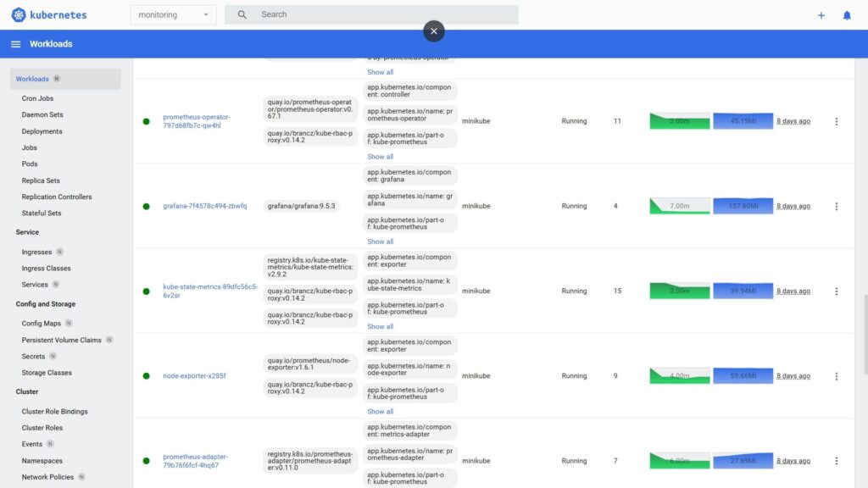
Task: Open the notifications bell
Action: (847, 15)
